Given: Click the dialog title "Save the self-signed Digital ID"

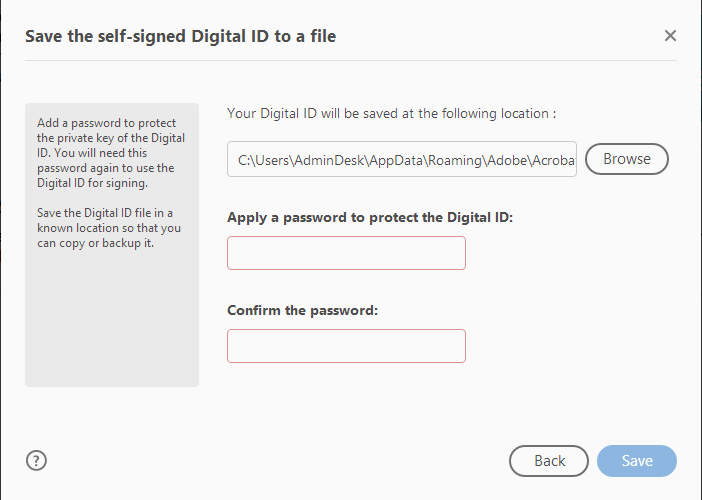Looking at the screenshot, I should [180, 37].
